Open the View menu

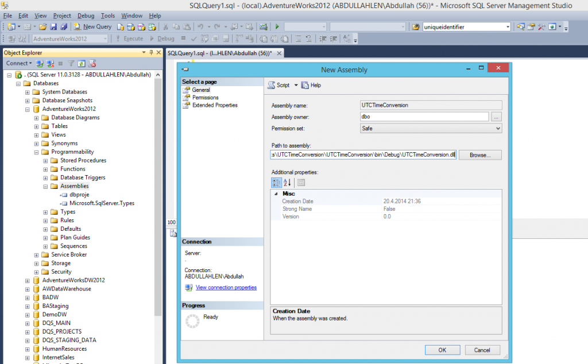click(x=41, y=16)
